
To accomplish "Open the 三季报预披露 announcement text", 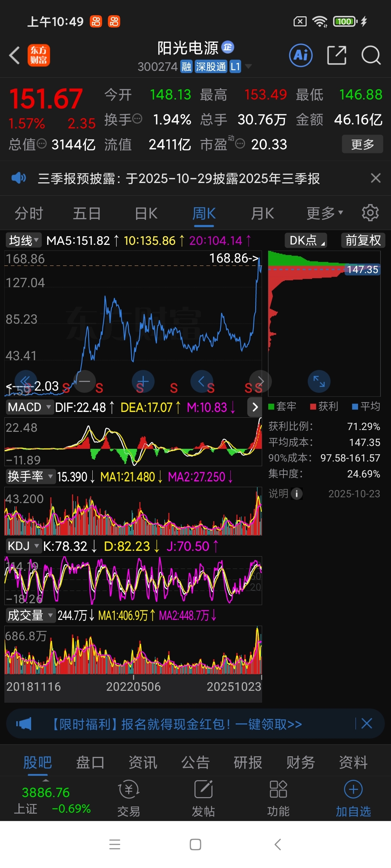I will point(179,178).
